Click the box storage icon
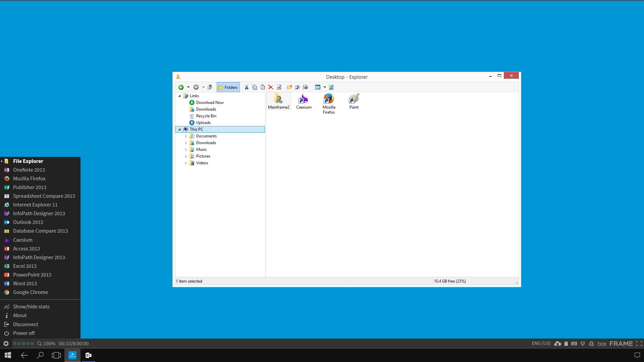This screenshot has width=644, height=362. point(602,344)
